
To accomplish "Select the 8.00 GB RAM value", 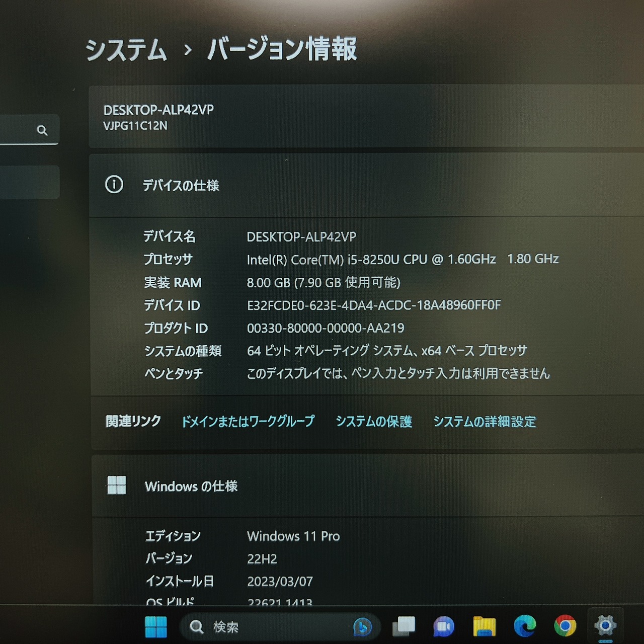I will pyautogui.click(x=324, y=282).
